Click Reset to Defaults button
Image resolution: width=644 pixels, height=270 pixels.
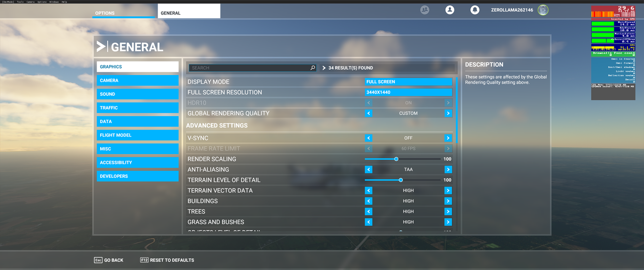pyautogui.click(x=167, y=260)
